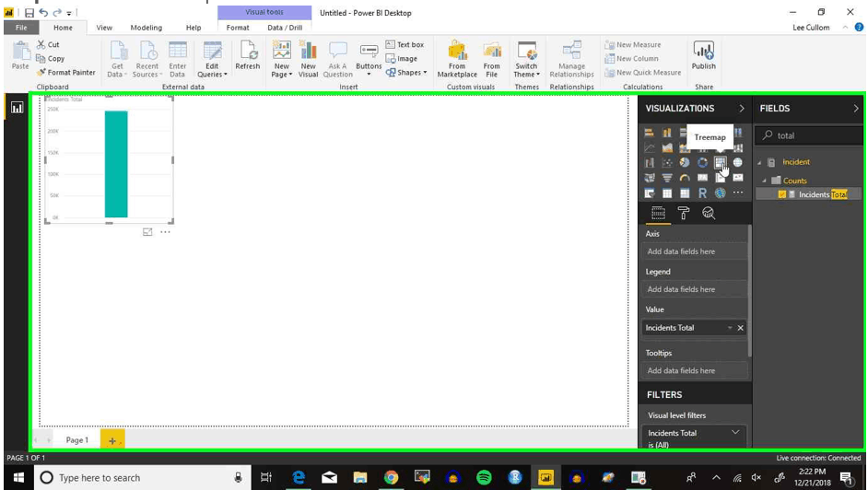The image size is (868, 490).
Task: Choose the Donut chart visualization
Action: 702,163
